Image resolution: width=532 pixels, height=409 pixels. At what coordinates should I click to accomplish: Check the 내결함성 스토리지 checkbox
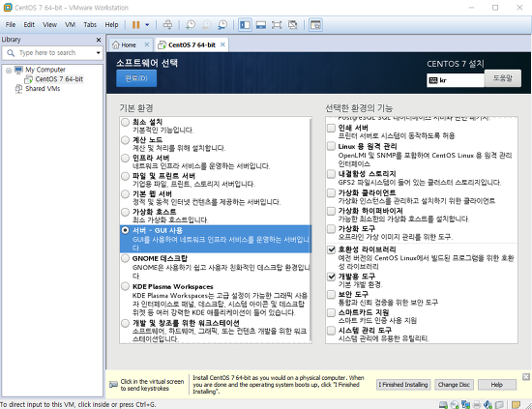coord(331,174)
